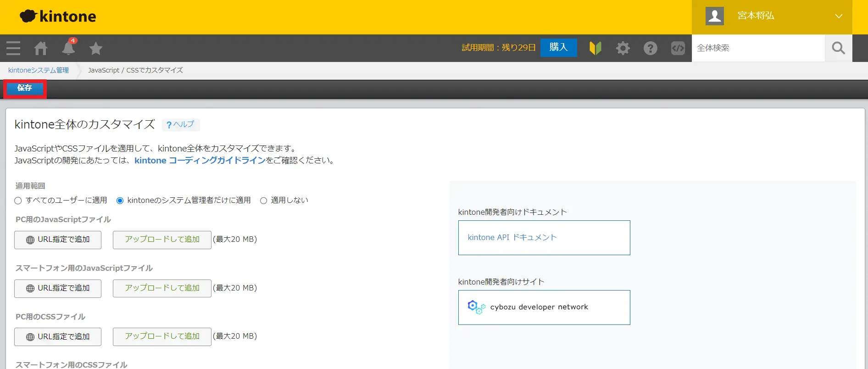Open the hamburger menu icon
The width and height of the screenshot is (868, 369).
tap(13, 48)
